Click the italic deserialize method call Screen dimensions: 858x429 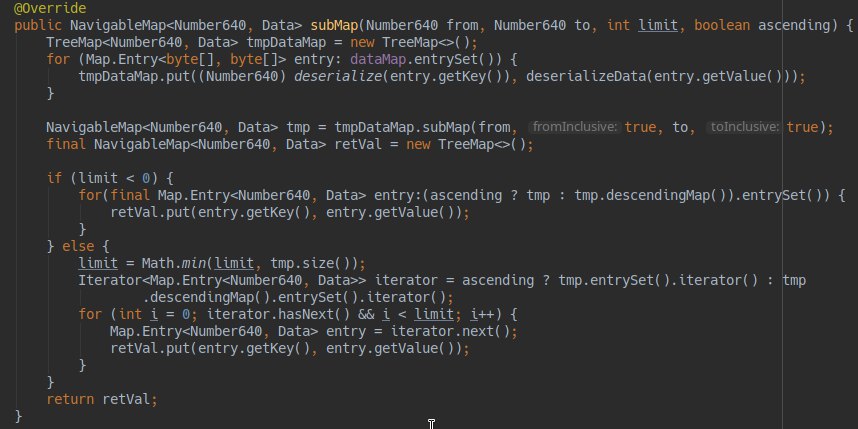click(x=338, y=76)
